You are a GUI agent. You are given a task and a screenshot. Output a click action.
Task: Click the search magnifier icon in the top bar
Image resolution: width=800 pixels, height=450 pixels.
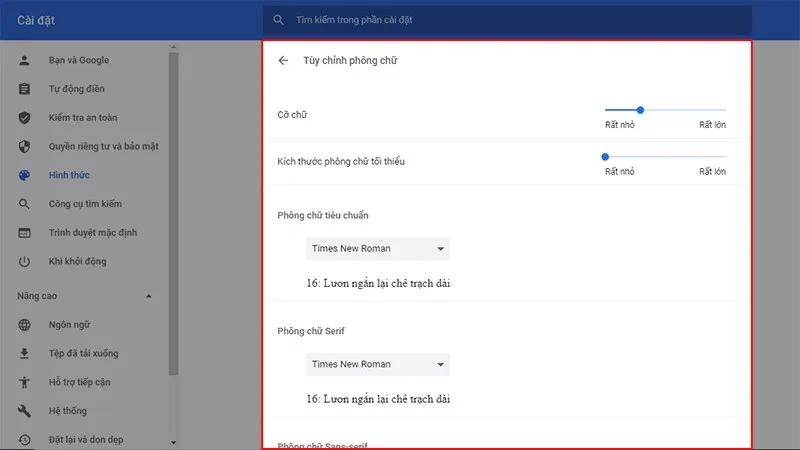pyautogui.click(x=278, y=20)
